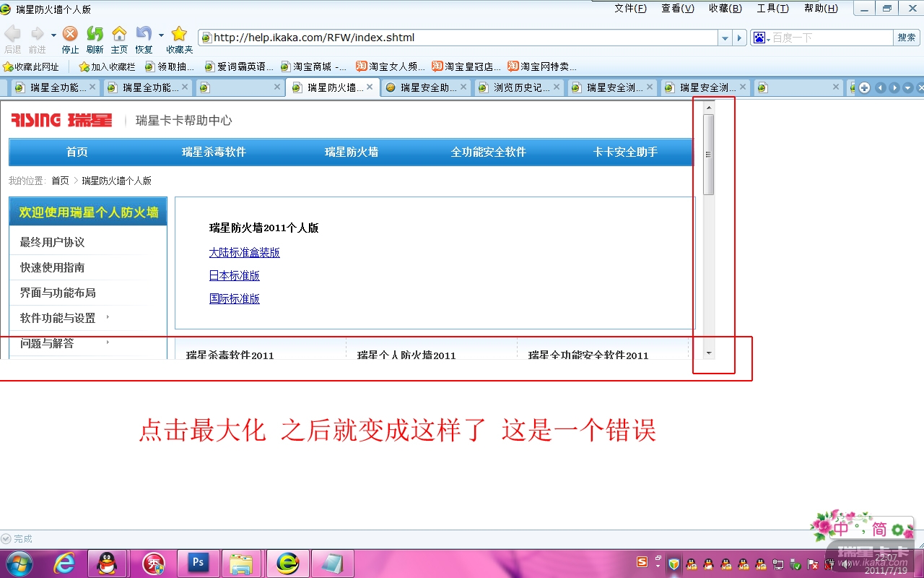
Task: Click the 加入收藏栏 star button
Action: pos(107,66)
